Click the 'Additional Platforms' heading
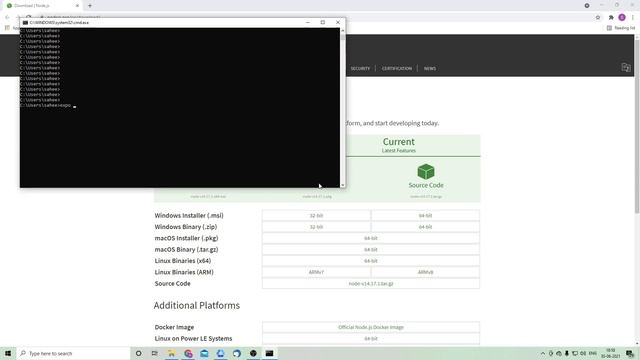Screen dimensions: 640x360 [x=197, y=305]
